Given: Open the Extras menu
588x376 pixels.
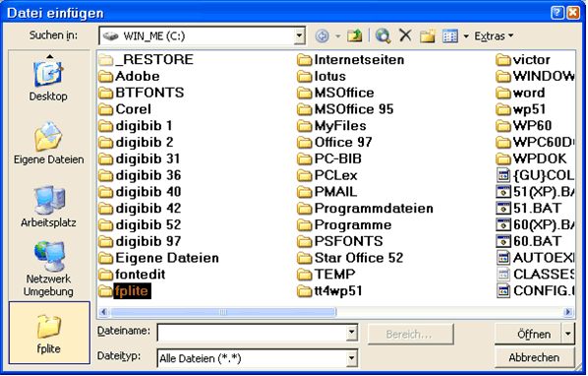Looking at the screenshot, I should click(494, 36).
